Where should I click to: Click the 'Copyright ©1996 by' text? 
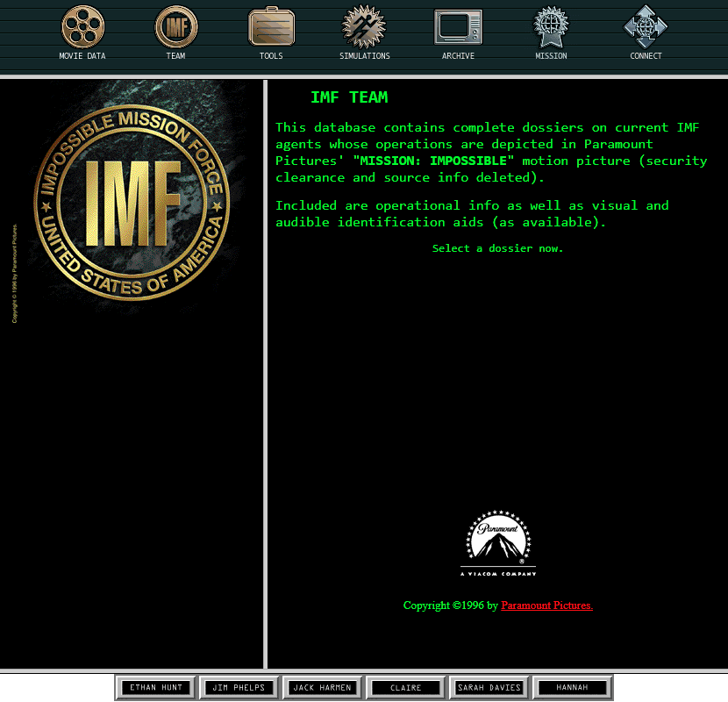pyautogui.click(x=450, y=605)
